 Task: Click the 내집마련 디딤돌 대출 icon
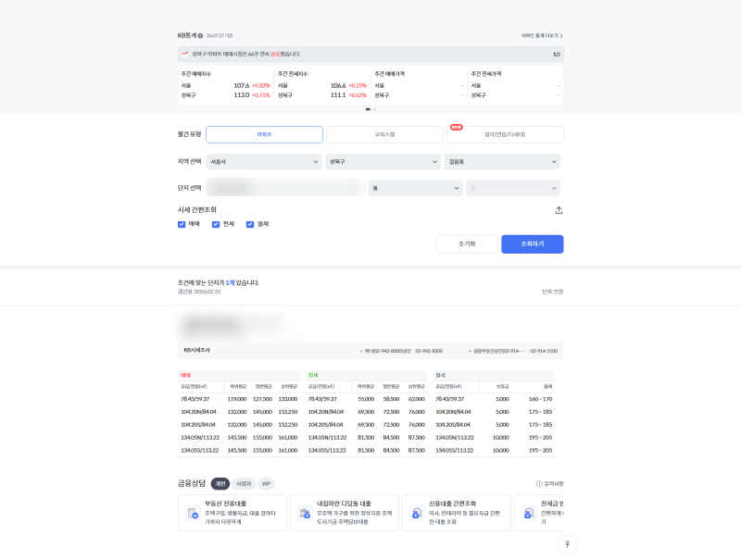305,513
